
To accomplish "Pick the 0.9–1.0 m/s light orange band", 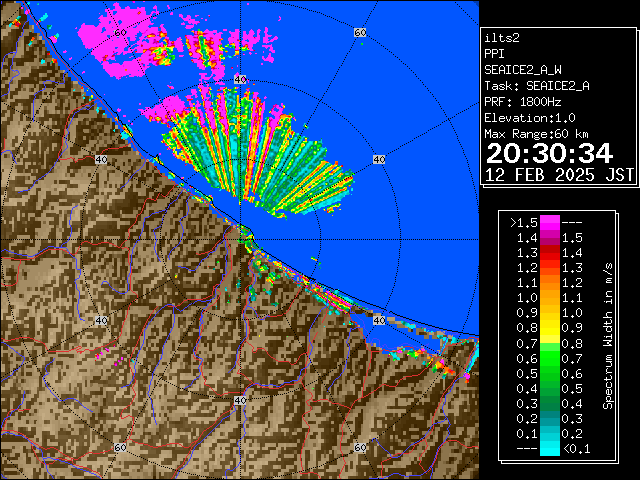I will coord(550,313).
